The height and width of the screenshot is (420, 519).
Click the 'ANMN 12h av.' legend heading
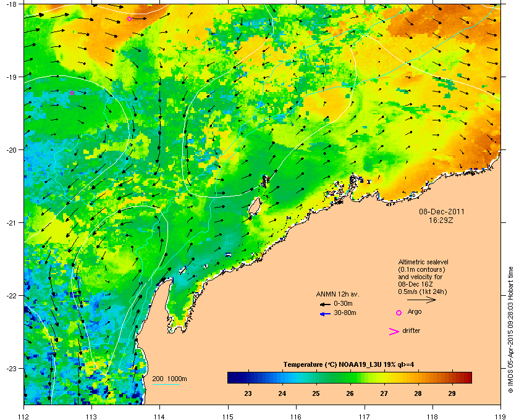coord(337,294)
